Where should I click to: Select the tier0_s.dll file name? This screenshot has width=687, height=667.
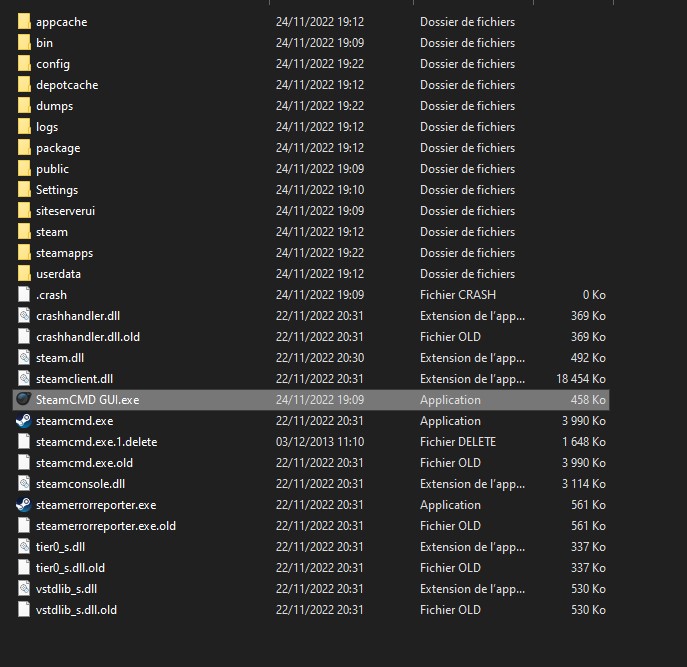click(60, 547)
